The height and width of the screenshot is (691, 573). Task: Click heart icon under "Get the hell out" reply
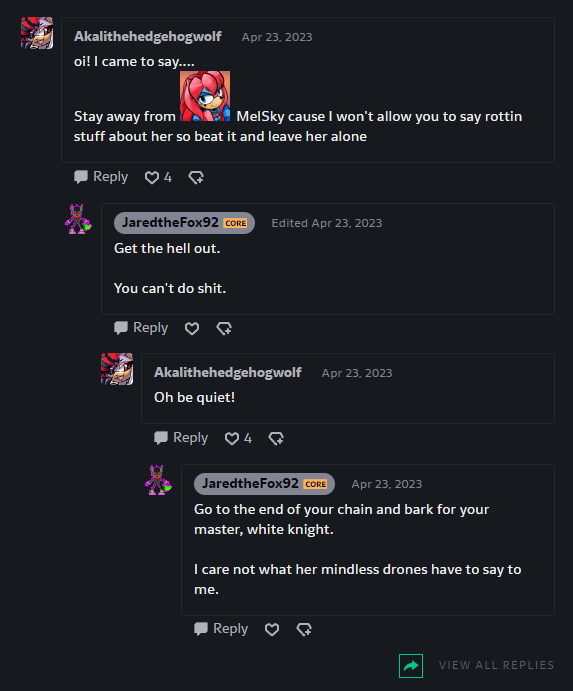pyautogui.click(x=192, y=328)
